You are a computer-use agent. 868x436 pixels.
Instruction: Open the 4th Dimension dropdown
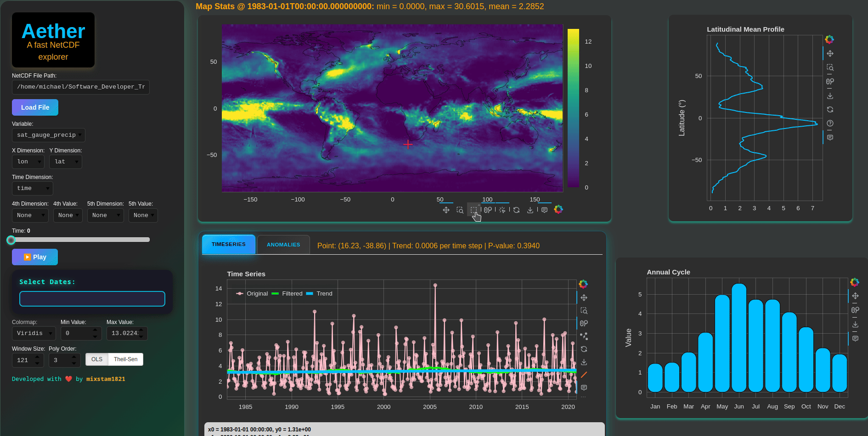pyautogui.click(x=30, y=215)
